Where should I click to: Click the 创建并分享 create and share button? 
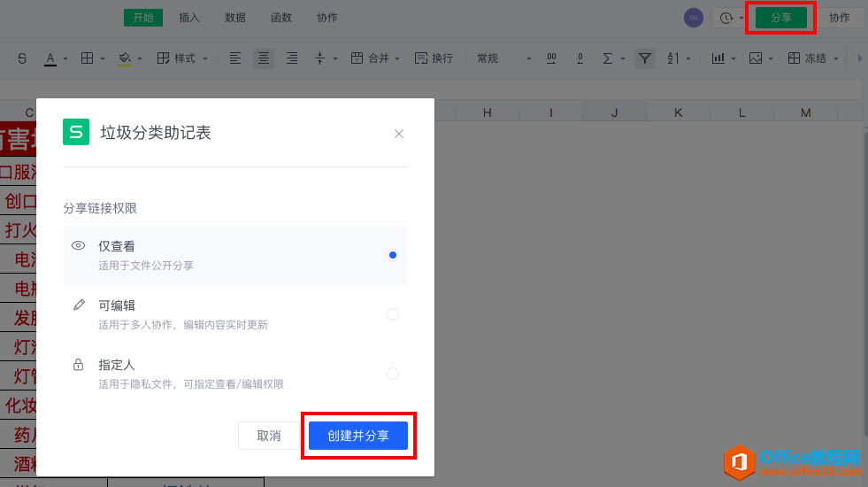click(x=358, y=436)
